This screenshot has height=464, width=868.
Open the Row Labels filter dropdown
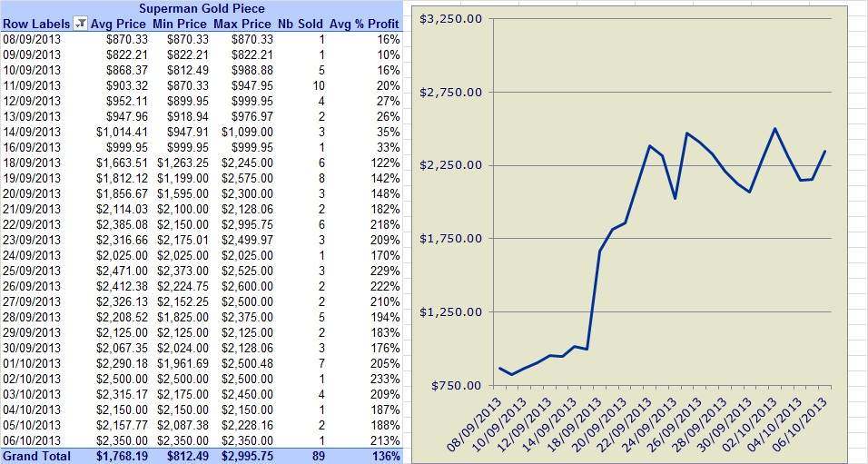pyautogui.click(x=81, y=24)
